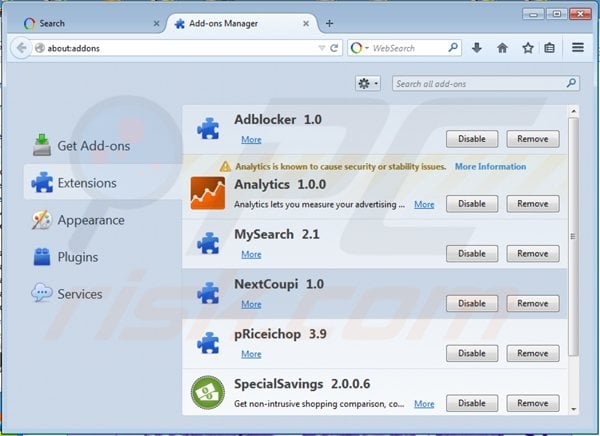Click the NextCoupi puzzle piece icon
Viewport: 600px width, 436px height.
tap(208, 293)
